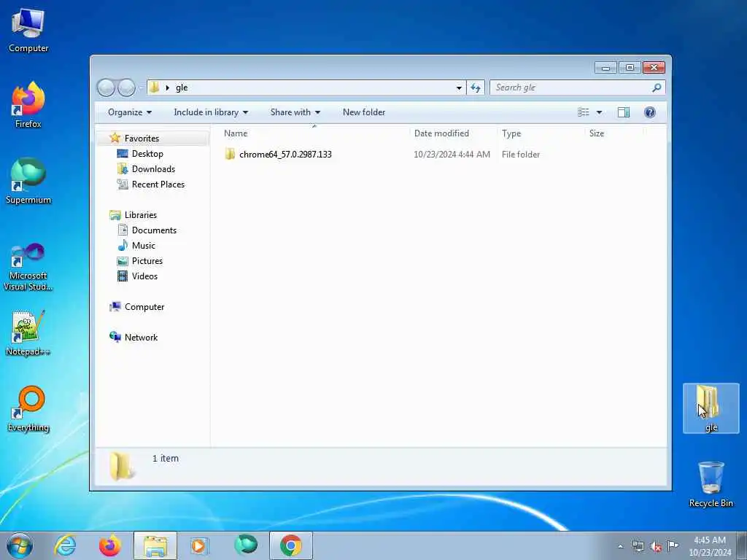This screenshot has height=560, width=747.
Task: Open Supermium from the taskbar
Action: (x=246, y=545)
